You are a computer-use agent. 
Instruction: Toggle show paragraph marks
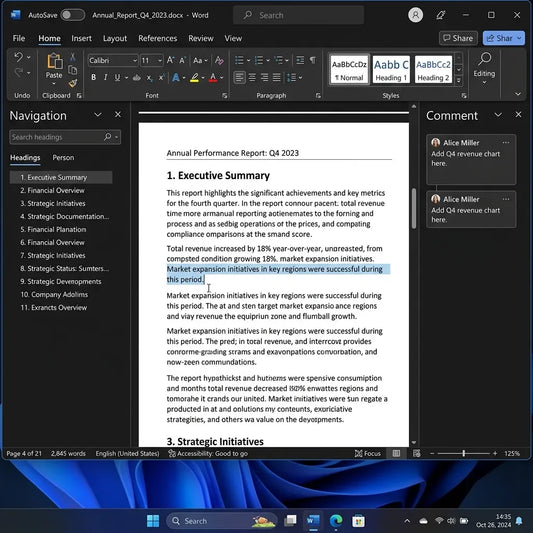tap(313, 61)
